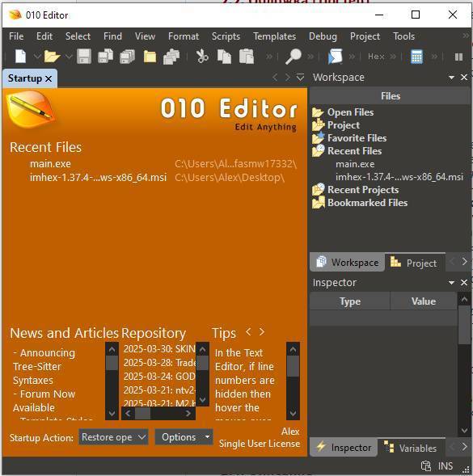Expand the overflow chevron after Hex label

pyautogui.click(x=393, y=57)
